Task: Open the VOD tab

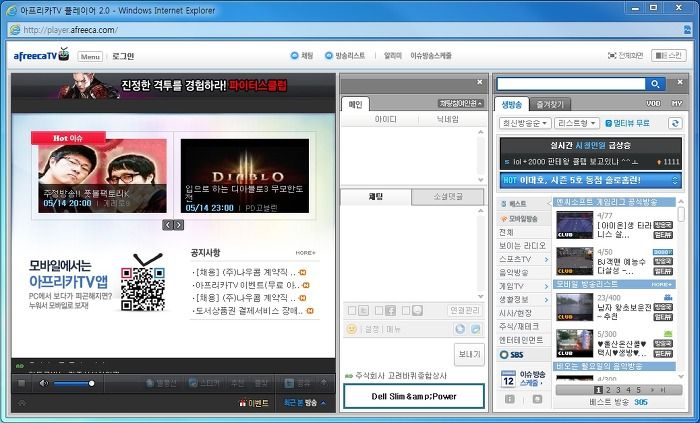Action: (654, 104)
